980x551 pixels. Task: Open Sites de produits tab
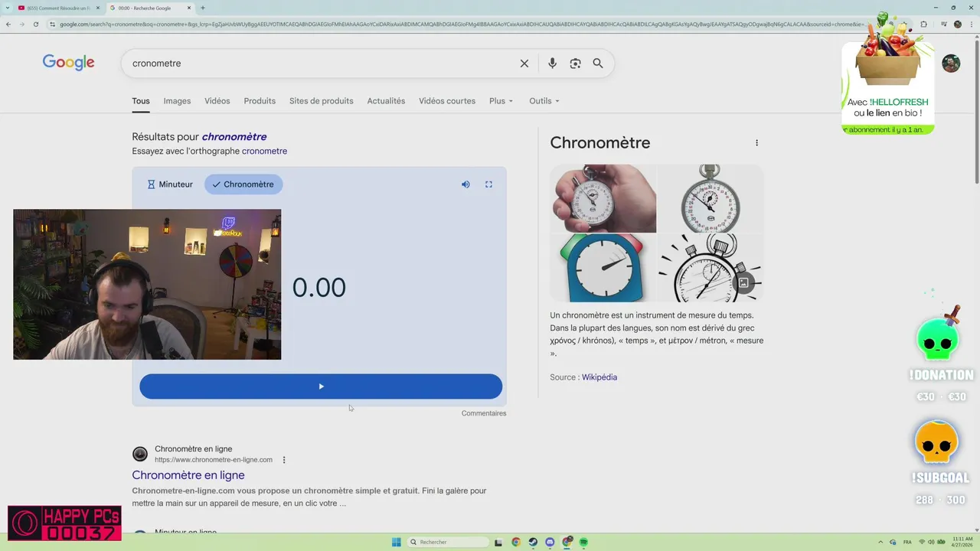tap(322, 101)
